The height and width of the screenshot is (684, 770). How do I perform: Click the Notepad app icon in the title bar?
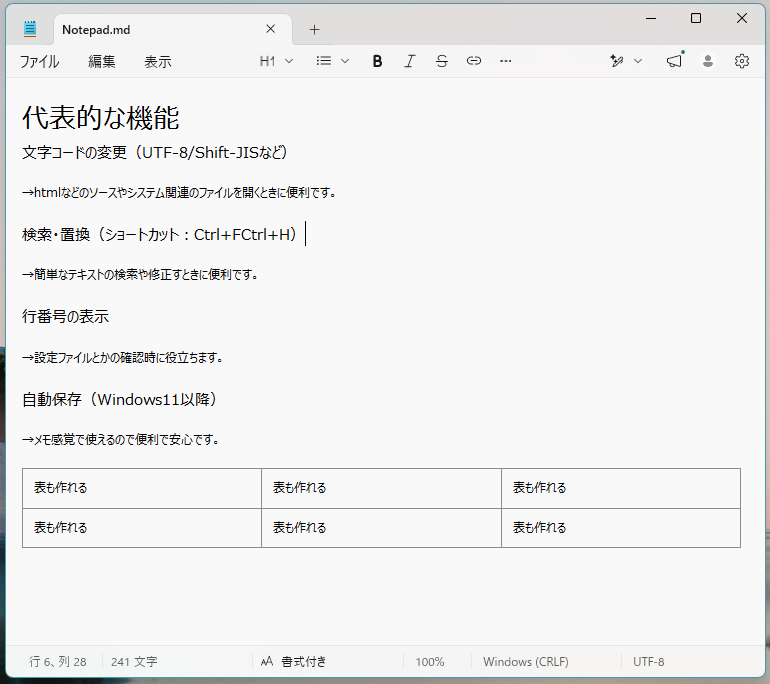(30, 29)
